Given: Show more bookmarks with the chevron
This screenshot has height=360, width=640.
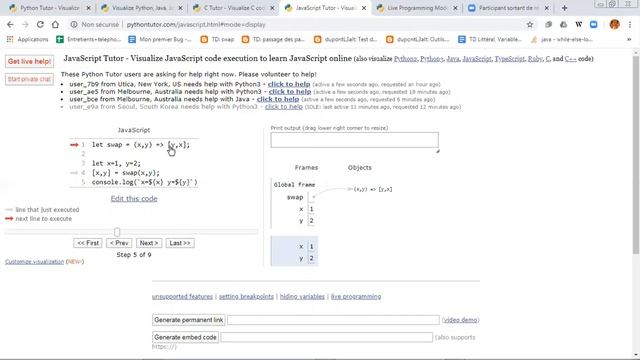Looking at the screenshot, I should click(x=629, y=40).
